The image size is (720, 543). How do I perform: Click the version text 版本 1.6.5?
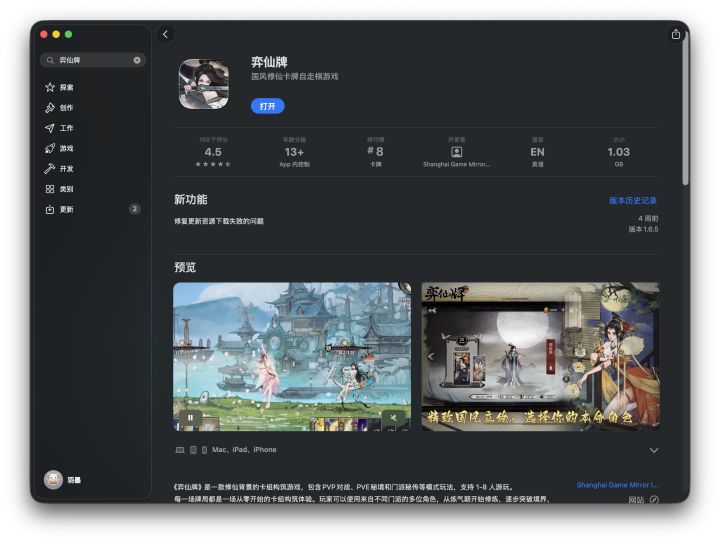point(643,229)
